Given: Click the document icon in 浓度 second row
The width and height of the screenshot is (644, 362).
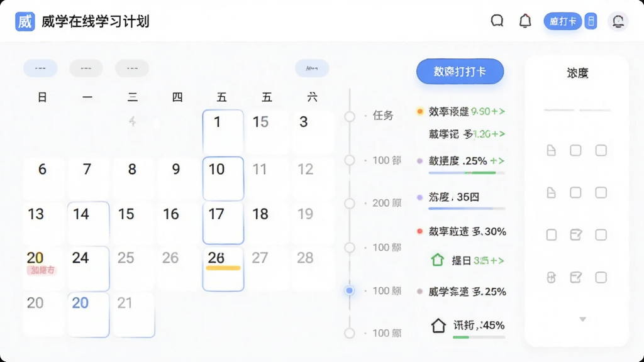Looking at the screenshot, I should [551, 192].
